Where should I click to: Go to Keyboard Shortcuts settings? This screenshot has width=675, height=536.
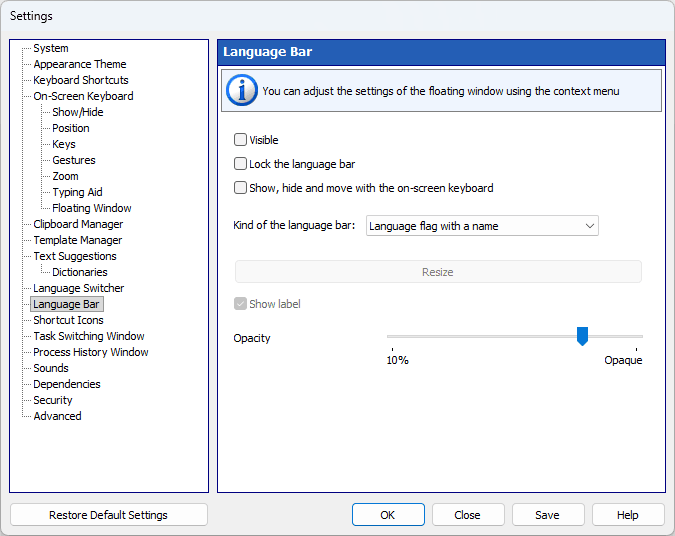pyautogui.click(x=81, y=80)
